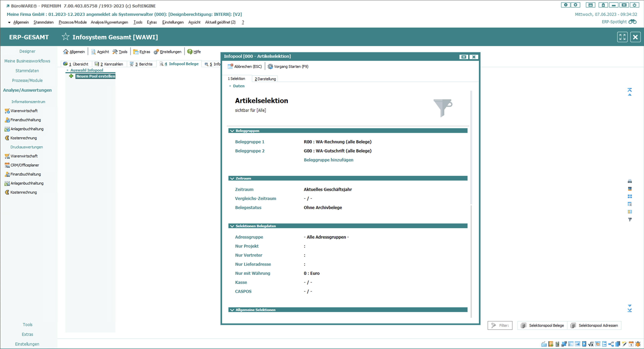Expand the Allgemeine Selektionen section
This screenshot has width=644, height=349.
coord(232,310)
